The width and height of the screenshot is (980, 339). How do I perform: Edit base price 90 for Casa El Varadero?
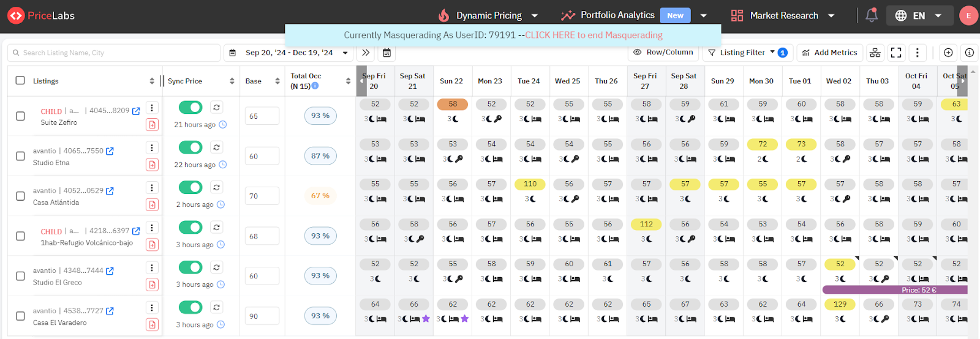click(x=262, y=316)
